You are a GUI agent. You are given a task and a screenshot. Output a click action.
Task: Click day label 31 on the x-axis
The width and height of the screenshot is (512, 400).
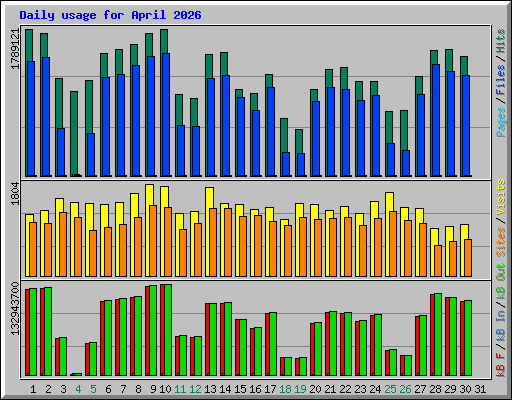(x=480, y=389)
